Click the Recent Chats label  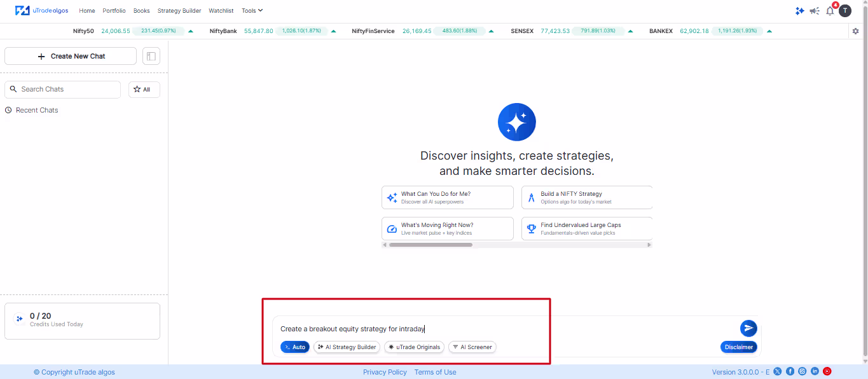coord(37,110)
